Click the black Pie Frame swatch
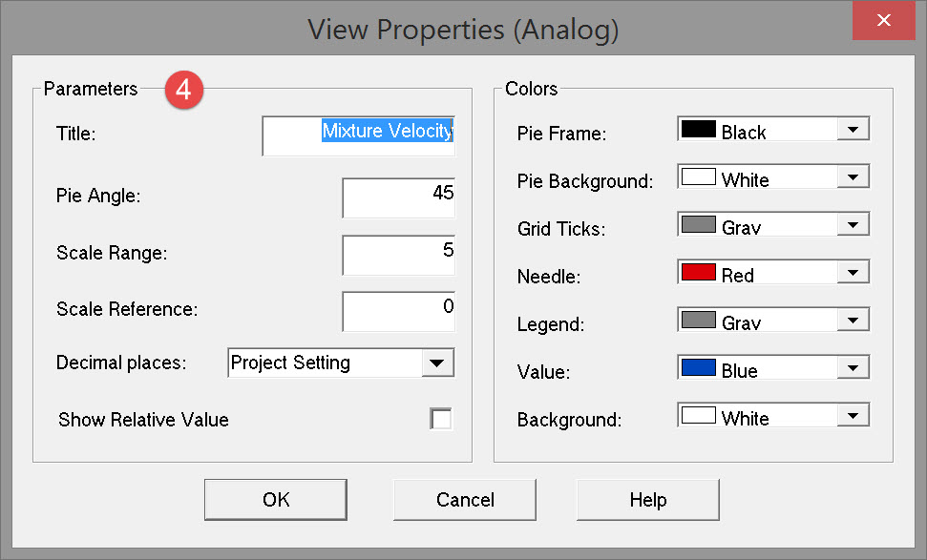Screen dimensions: 927x560 pos(698,131)
